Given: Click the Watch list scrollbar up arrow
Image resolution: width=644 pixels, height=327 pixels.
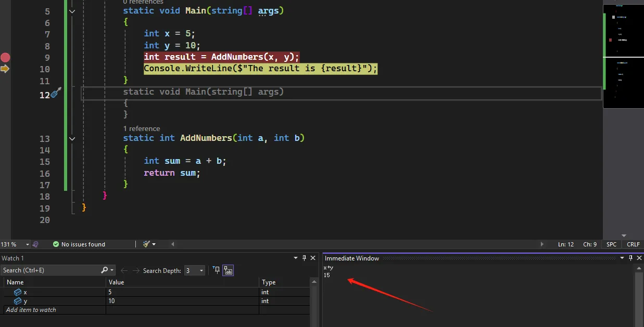Looking at the screenshot, I should (314, 281).
